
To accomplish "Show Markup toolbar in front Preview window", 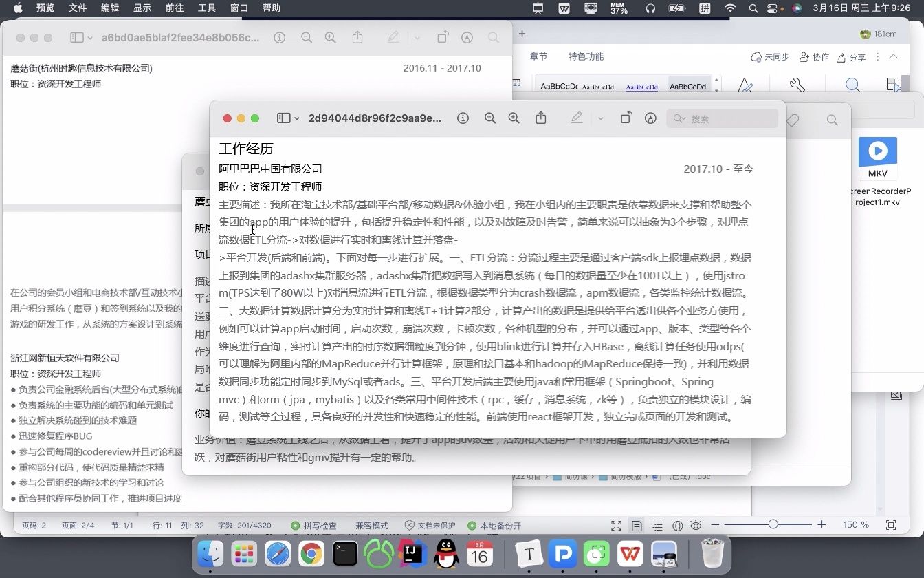I will click(650, 118).
